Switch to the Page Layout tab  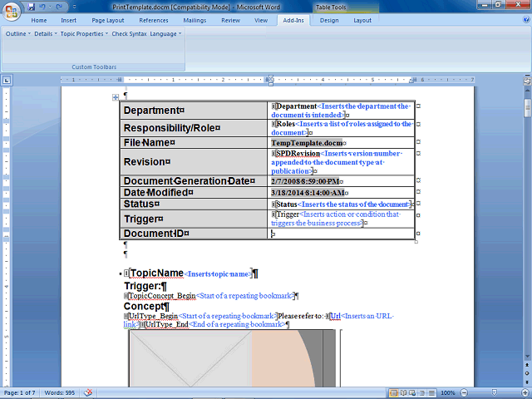tap(108, 20)
